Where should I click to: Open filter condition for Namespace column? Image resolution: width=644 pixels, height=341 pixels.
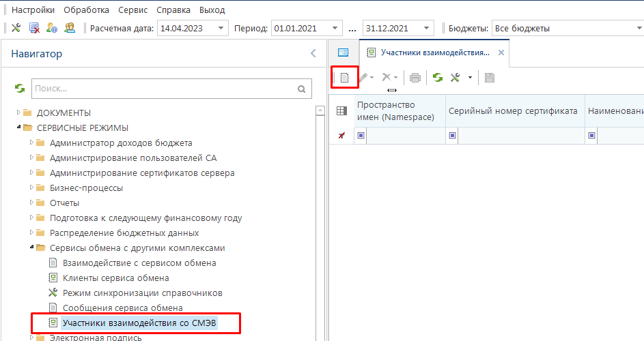[361, 136]
